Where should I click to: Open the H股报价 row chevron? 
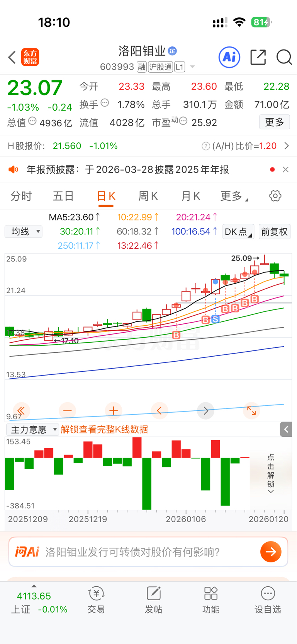click(287, 146)
